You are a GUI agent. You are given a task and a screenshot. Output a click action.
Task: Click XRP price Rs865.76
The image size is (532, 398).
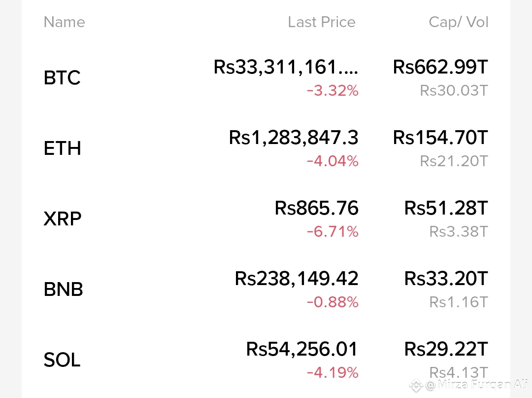click(316, 208)
